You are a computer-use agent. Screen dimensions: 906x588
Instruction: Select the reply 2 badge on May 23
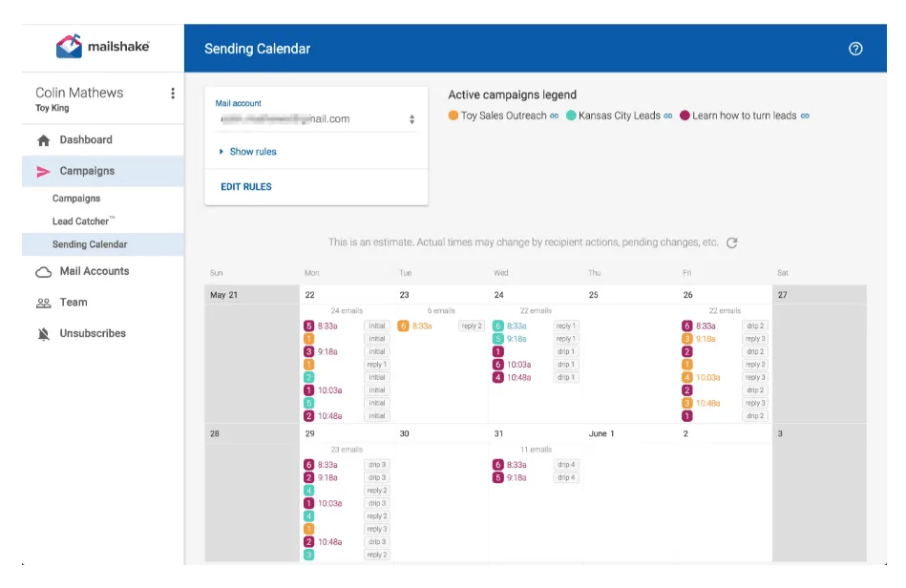pos(470,325)
